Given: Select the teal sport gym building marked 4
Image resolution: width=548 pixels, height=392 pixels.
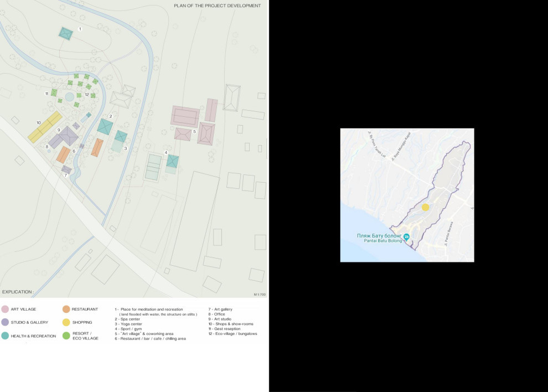Looking at the screenshot, I should pos(172,161).
